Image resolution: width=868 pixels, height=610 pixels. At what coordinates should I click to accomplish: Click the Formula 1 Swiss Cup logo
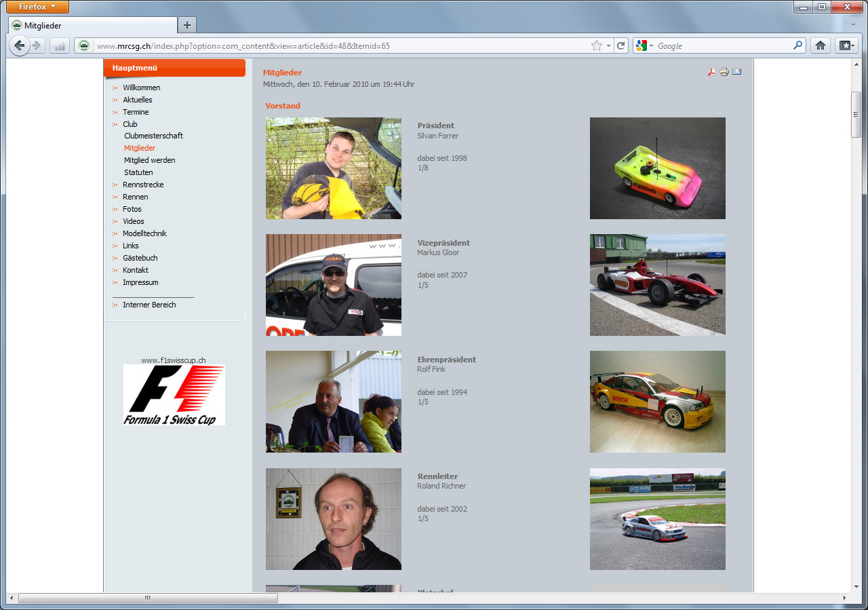[174, 396]
